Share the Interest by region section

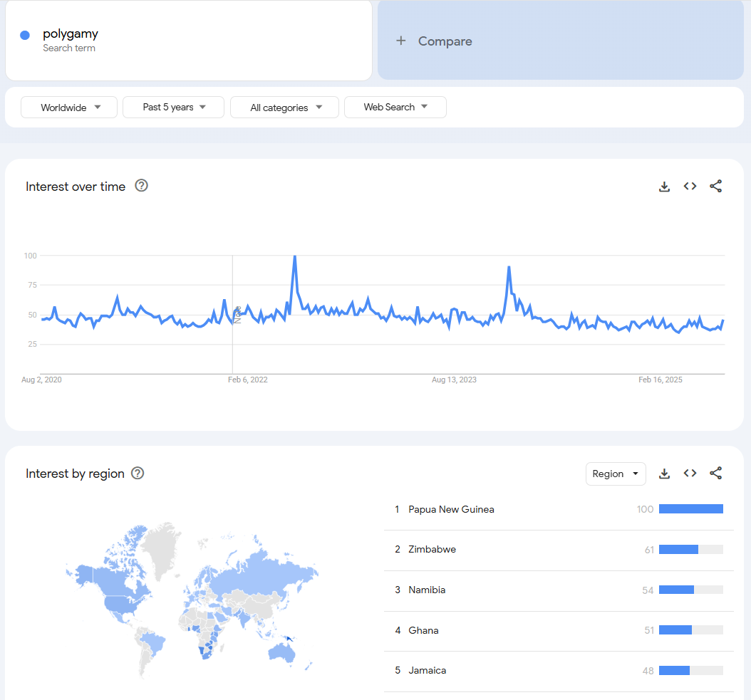[x=715, y=474]
